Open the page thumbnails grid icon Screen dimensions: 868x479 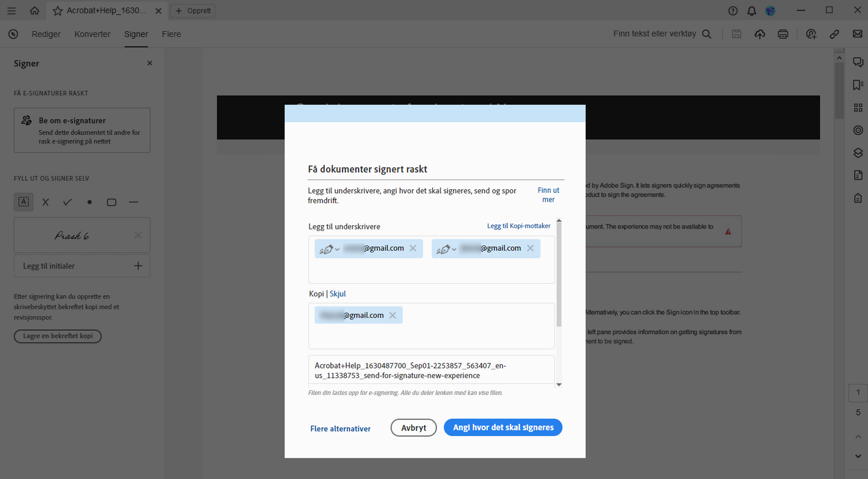[857, 108]
